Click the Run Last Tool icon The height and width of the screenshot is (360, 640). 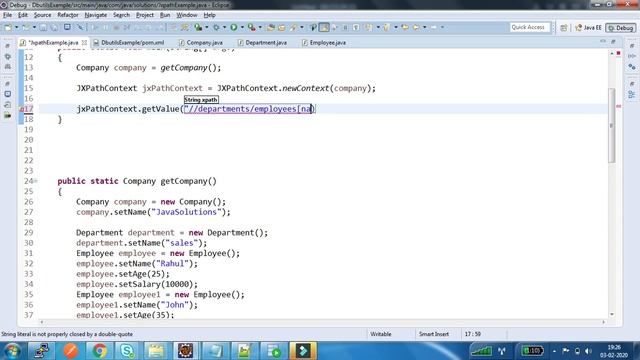(252, 27)
